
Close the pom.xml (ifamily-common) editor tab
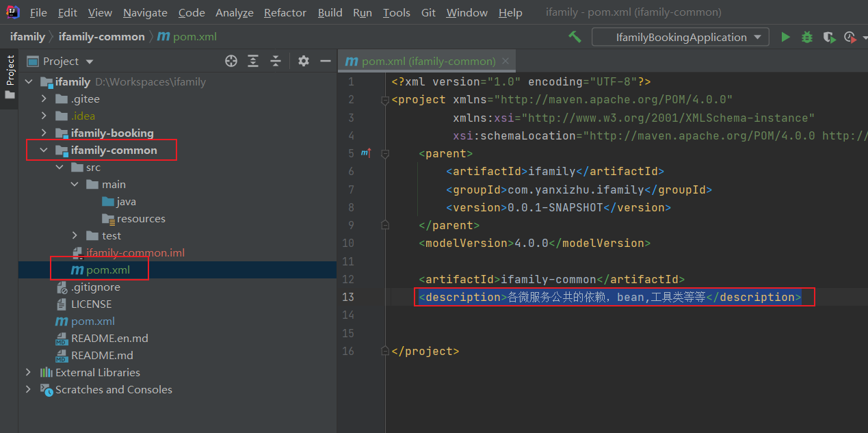[506, 61]
